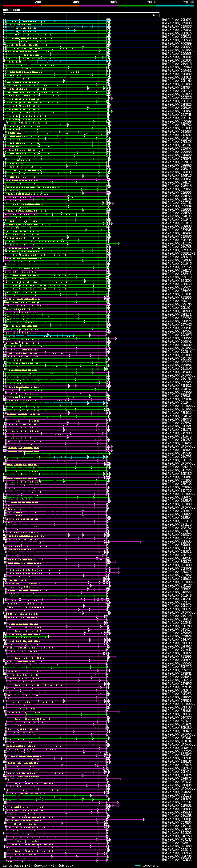
Task: Select hit label UniRef100_C5XFE4
Action: click(176, 602)
